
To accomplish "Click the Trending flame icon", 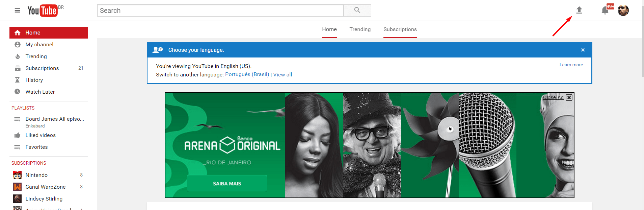I will pyautogui.click(x=18, y=56).
